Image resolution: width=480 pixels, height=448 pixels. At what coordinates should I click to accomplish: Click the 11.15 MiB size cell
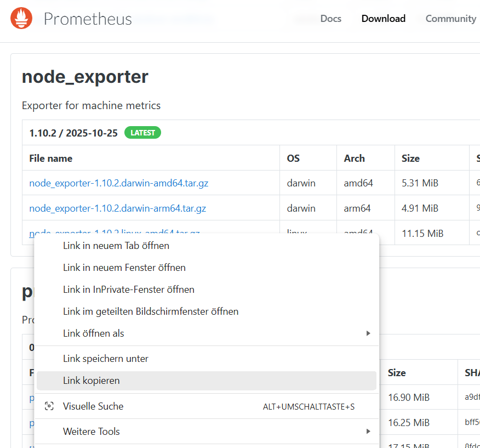click(x=422, y=234)
